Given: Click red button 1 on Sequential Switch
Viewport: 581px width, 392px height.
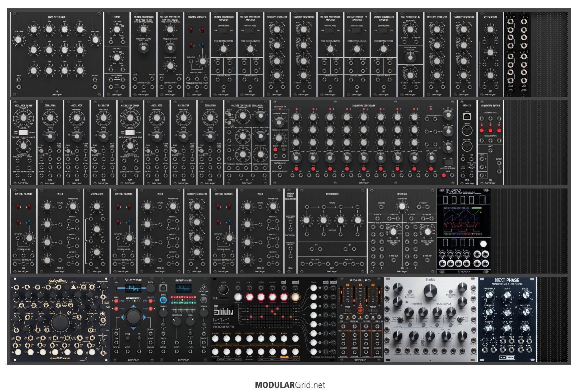Looking at the screenshot, I should [482, 130].
